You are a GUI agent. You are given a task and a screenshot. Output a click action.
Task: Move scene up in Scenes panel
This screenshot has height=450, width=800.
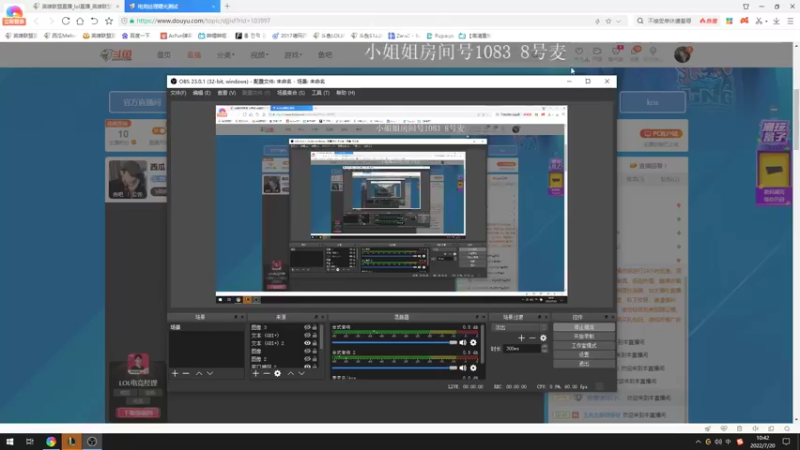pos(199,373)
